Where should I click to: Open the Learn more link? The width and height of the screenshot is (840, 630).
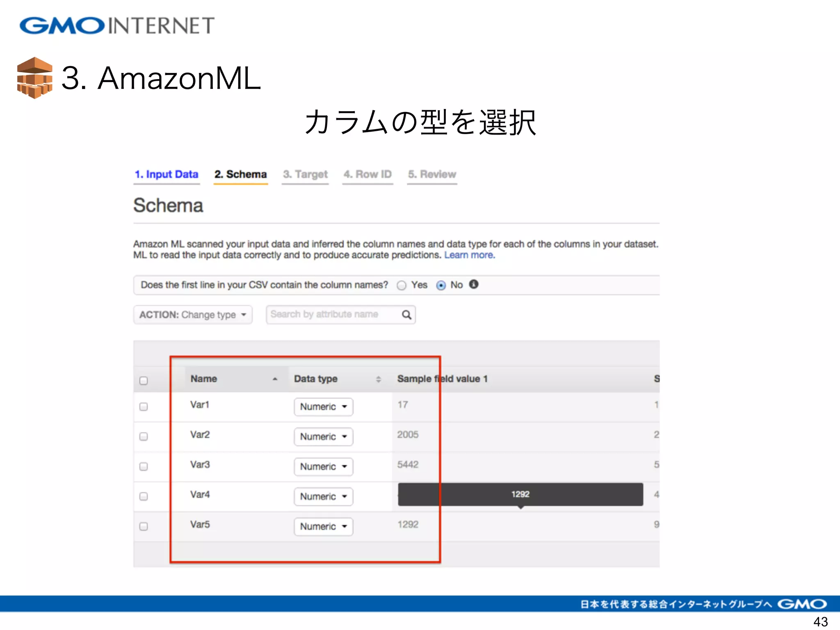(x=470, y=255)
